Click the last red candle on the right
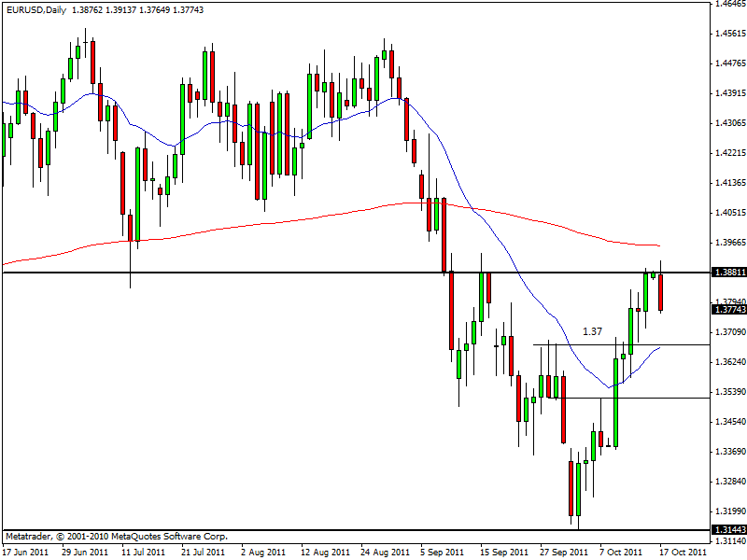 (661, 292)
